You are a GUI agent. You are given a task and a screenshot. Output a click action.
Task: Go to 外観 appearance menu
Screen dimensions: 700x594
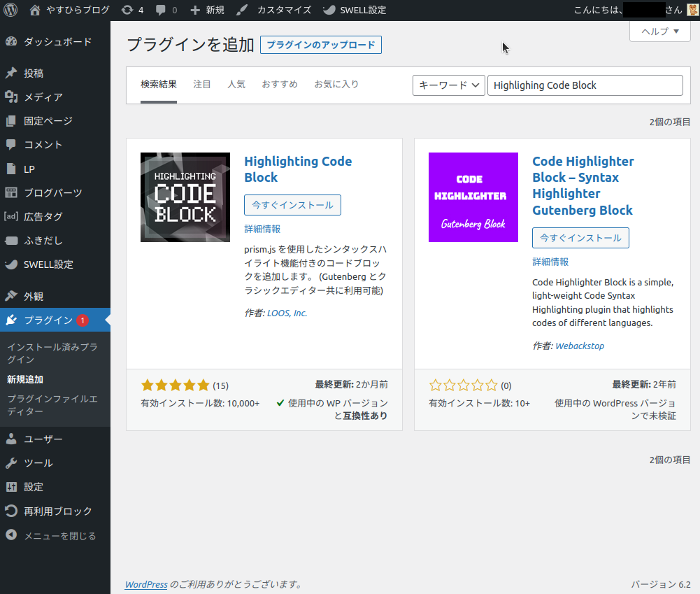coord(34,296)
